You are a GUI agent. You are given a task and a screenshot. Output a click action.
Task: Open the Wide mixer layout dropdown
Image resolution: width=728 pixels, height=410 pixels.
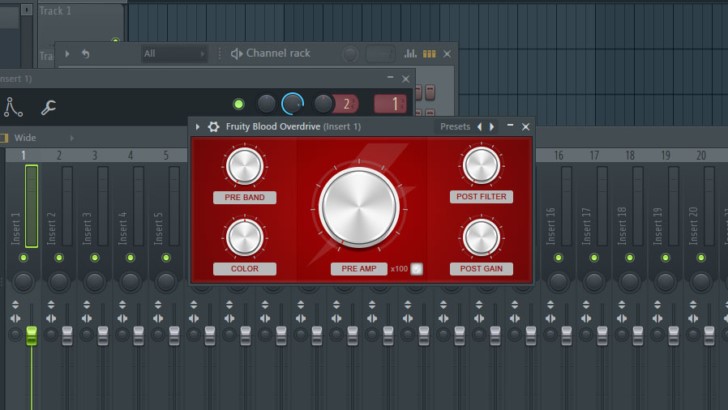(x=37, y=138)
